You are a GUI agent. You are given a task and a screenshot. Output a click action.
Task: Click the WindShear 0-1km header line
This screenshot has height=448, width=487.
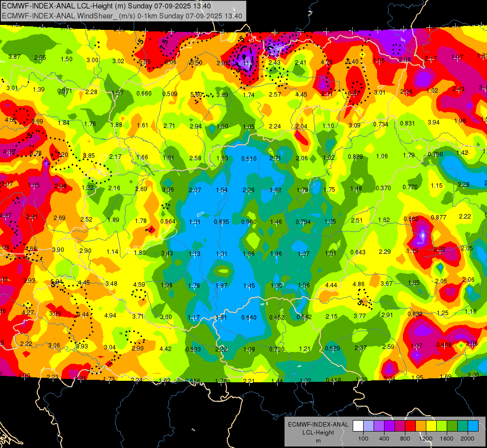(x=122, y=16)
